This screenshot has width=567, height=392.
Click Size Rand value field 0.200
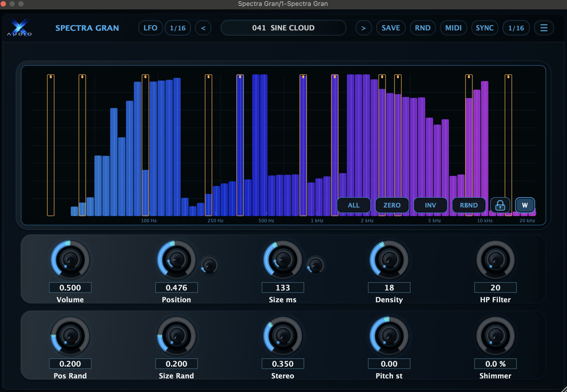[x=177, y=364]
